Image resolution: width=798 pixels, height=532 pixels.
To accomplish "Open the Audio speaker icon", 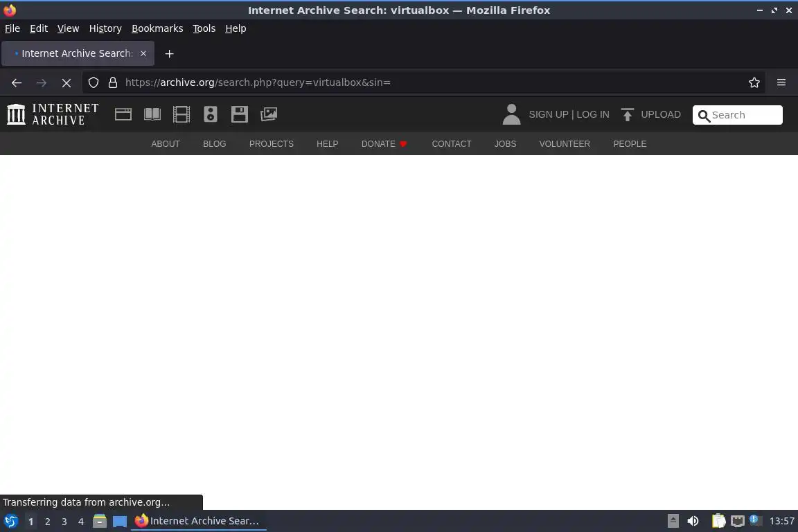I will (210, 114).
